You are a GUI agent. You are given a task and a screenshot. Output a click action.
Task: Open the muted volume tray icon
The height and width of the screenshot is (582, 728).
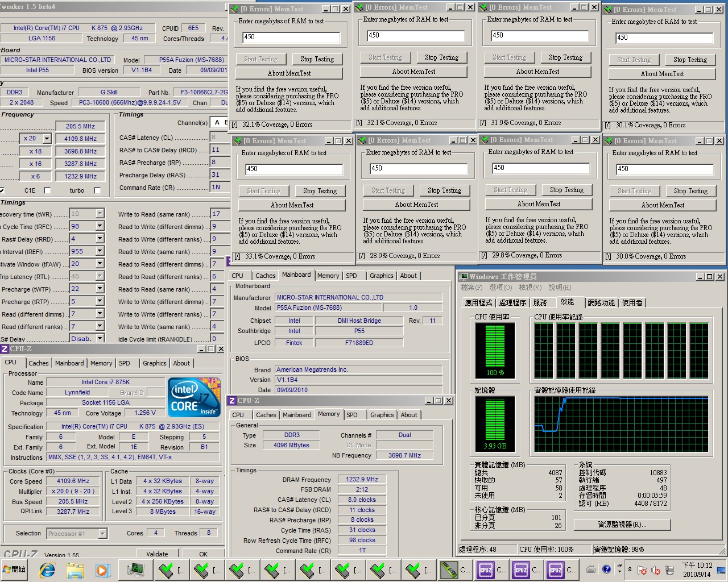coord(656,570)
